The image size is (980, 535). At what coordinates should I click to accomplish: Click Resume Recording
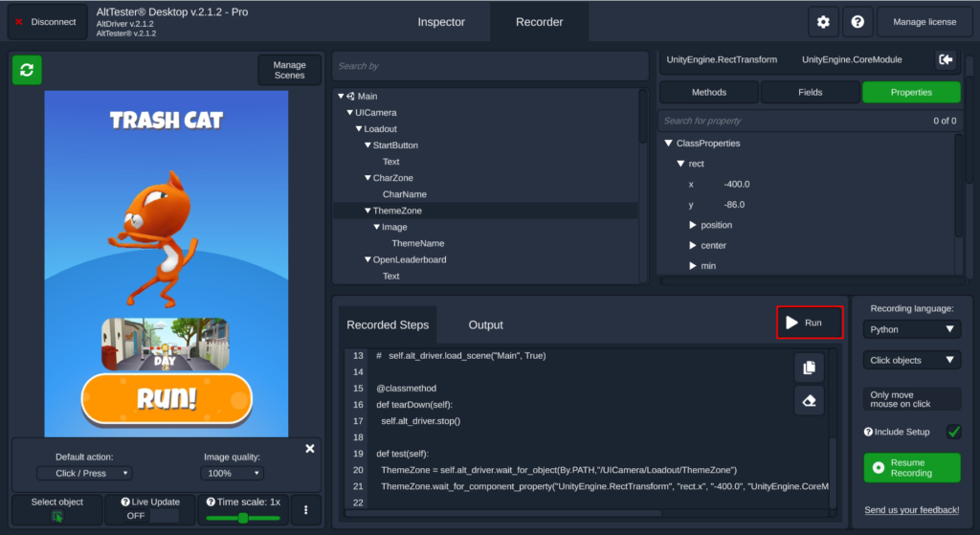coord(912,467)
